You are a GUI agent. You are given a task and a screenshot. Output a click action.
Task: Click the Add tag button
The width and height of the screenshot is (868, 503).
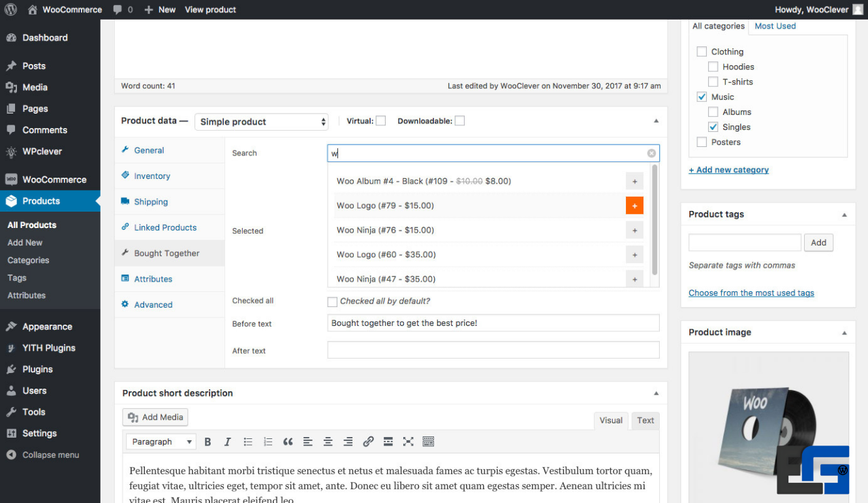point(818,242)
